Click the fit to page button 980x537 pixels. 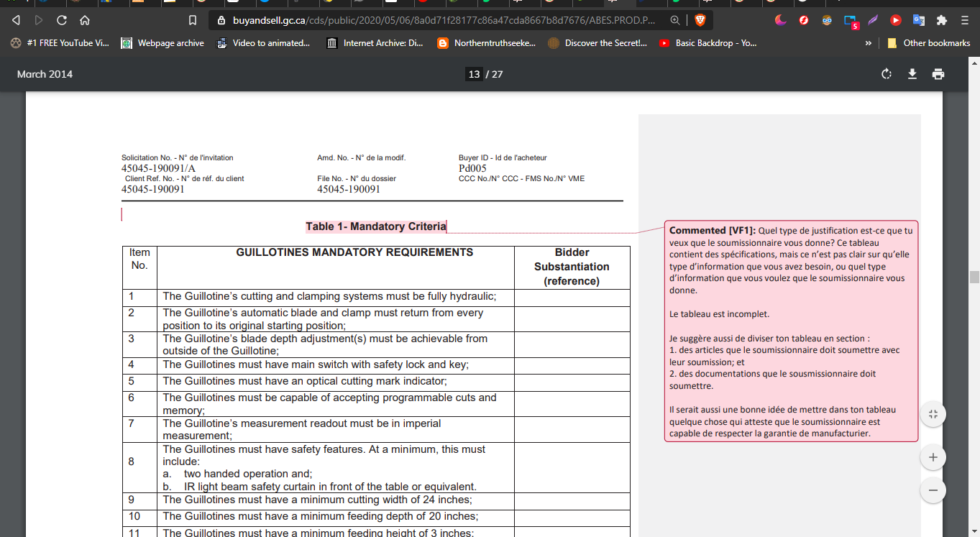click(933, 414)
